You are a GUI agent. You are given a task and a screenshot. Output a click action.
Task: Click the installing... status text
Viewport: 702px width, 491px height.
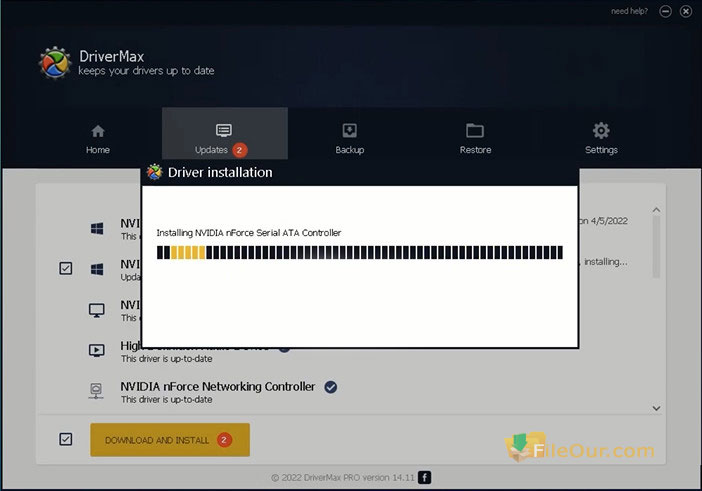point(606,262)
